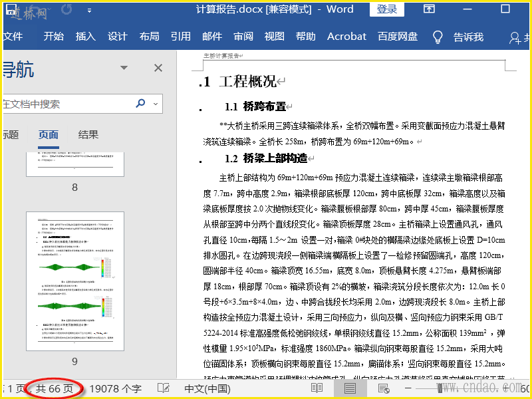The width and height of the screenshot is (532, 399).
Task: Click the Tell Me lightbulb icon
Action: coord(438,37)
